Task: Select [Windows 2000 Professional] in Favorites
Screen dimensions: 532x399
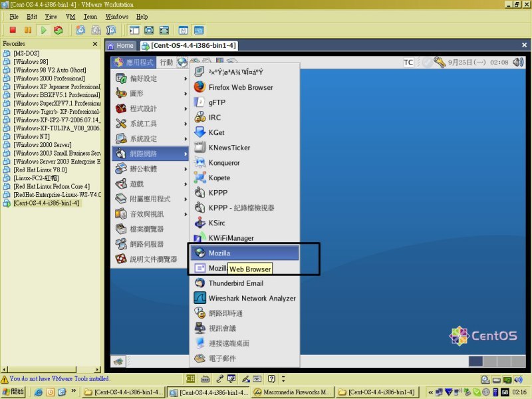Action: [49, 78]
